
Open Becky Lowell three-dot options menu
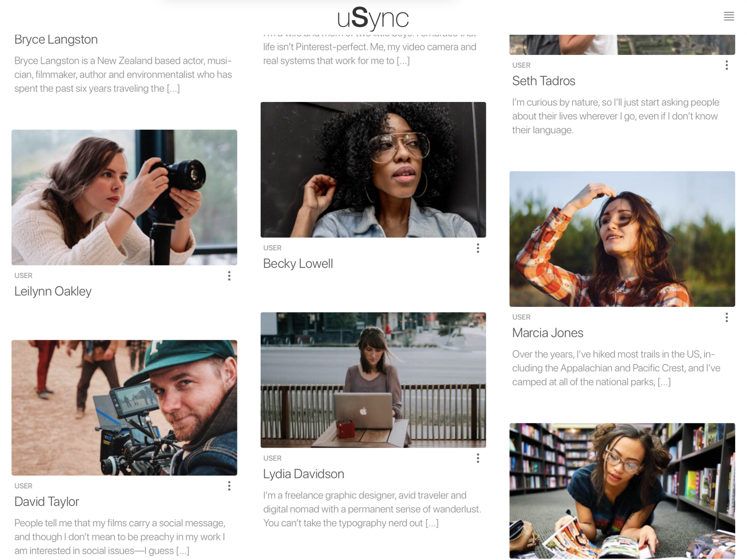click(x=478, y=248)
